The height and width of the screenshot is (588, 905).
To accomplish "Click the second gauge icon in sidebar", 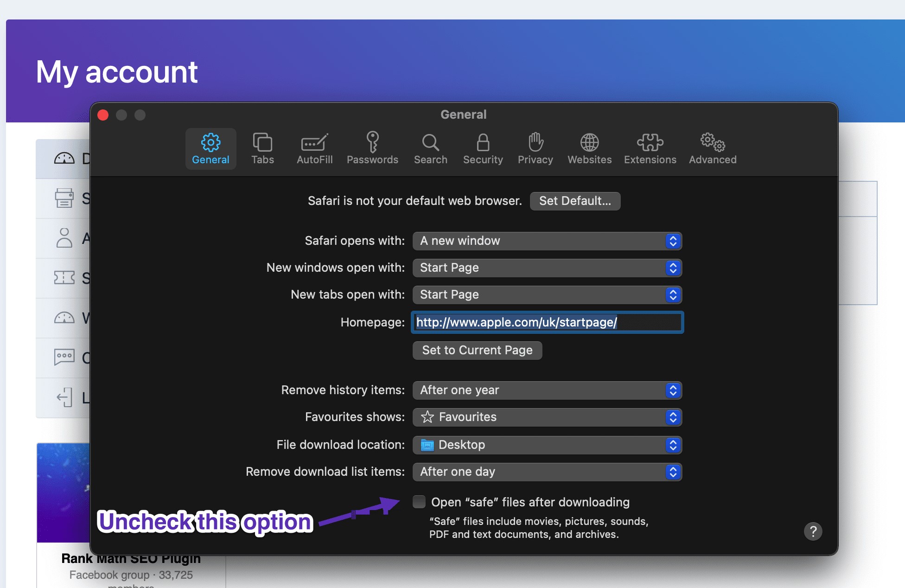I will pyautogui.click(x=64, y=318).
